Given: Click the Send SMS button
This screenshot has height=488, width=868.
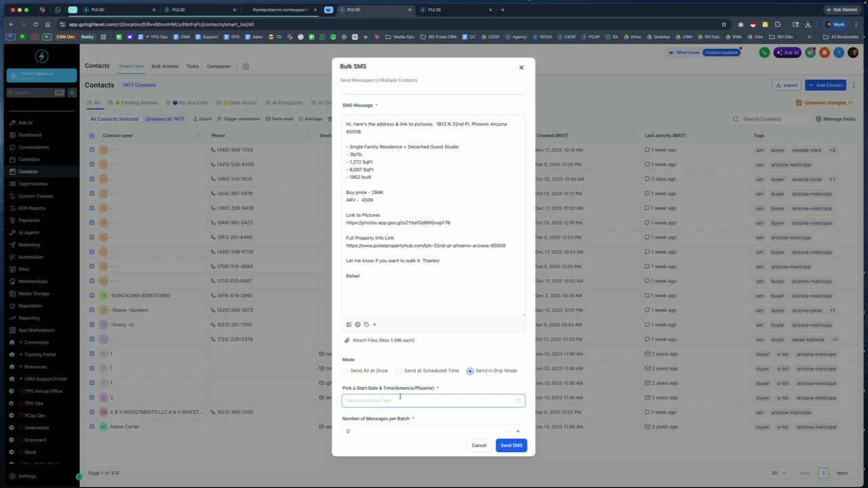Looking at the screenshot, I should tap(511, 445).
